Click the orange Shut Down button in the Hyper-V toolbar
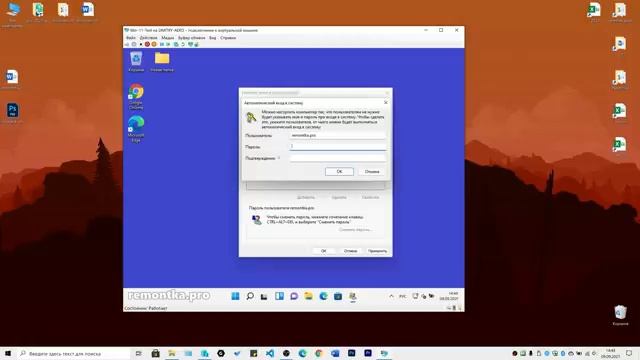This screenshot has height=360, width=640. click(x=154, y=44)
